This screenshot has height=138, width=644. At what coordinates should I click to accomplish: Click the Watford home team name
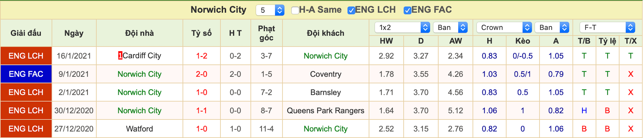click(139, 129)
